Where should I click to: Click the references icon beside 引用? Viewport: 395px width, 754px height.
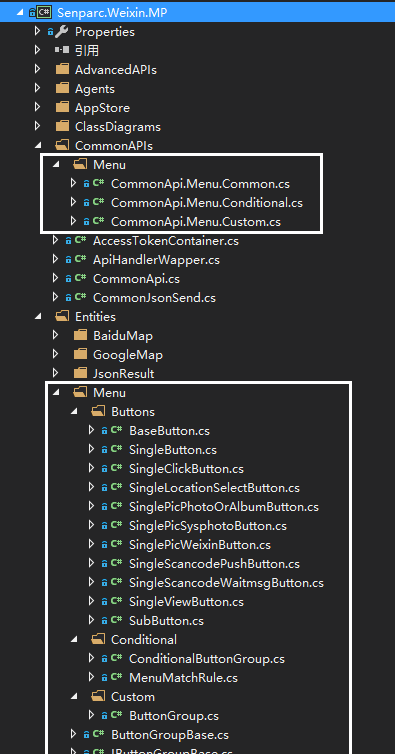[x=62, y=50]
